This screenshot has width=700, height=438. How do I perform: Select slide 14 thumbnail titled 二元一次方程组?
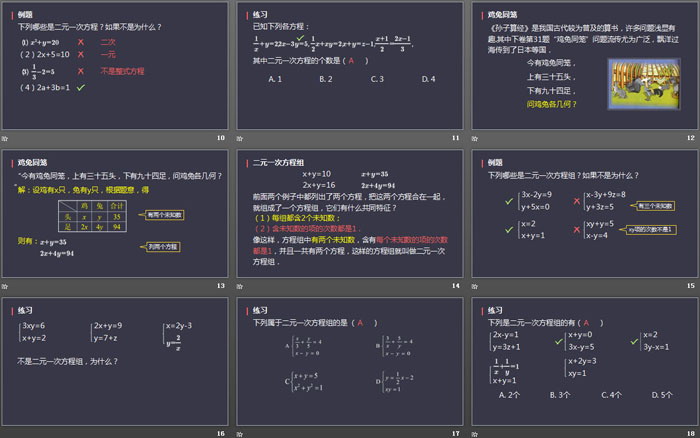350,214
